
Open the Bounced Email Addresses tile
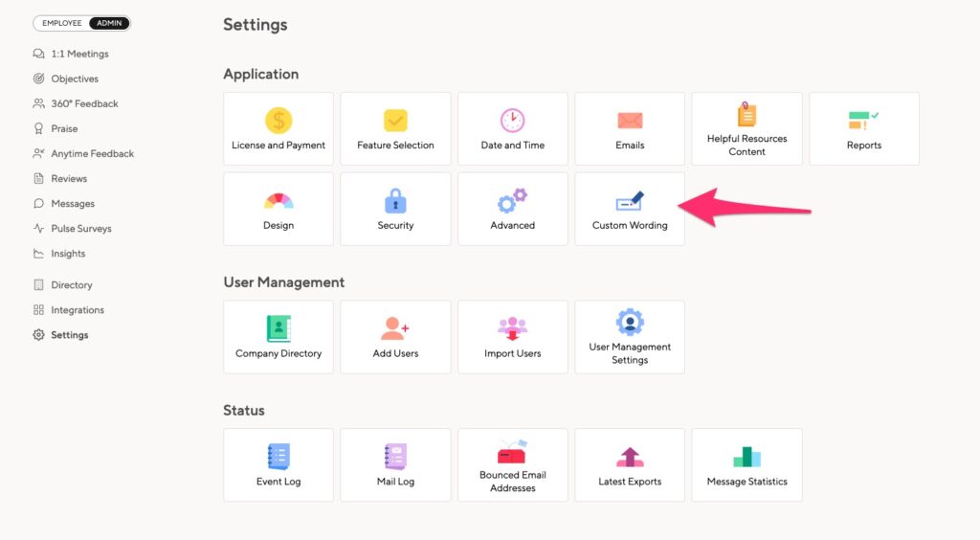513,465
